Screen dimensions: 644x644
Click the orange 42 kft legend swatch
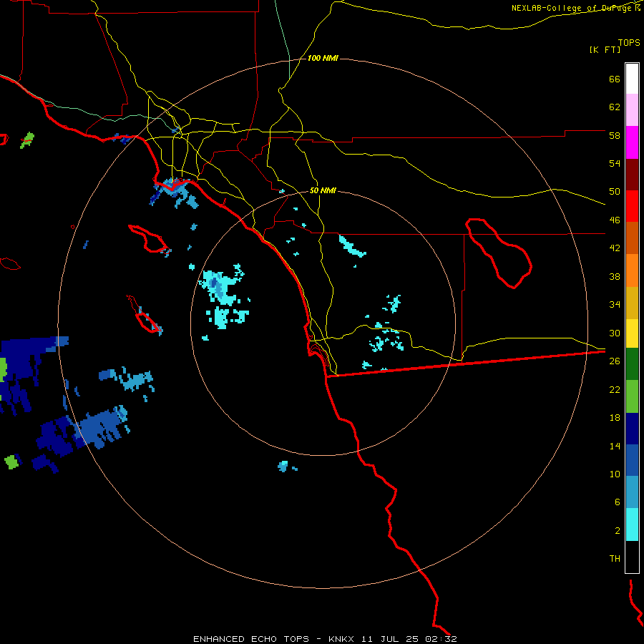click(x=632, y=270)
